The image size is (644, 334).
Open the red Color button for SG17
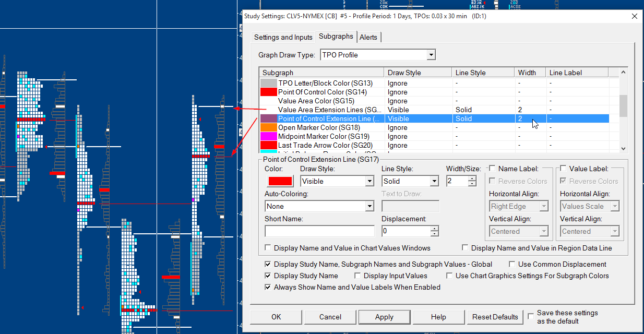point(280,181)
